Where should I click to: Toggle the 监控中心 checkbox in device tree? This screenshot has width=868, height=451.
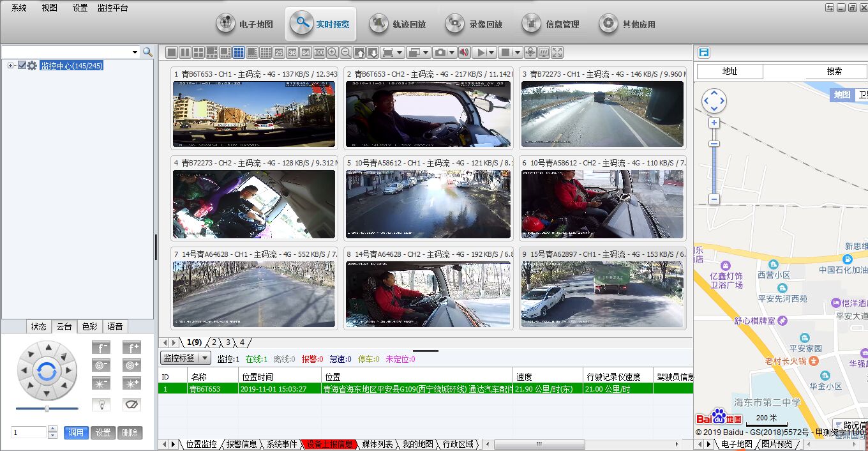[21, 65]
